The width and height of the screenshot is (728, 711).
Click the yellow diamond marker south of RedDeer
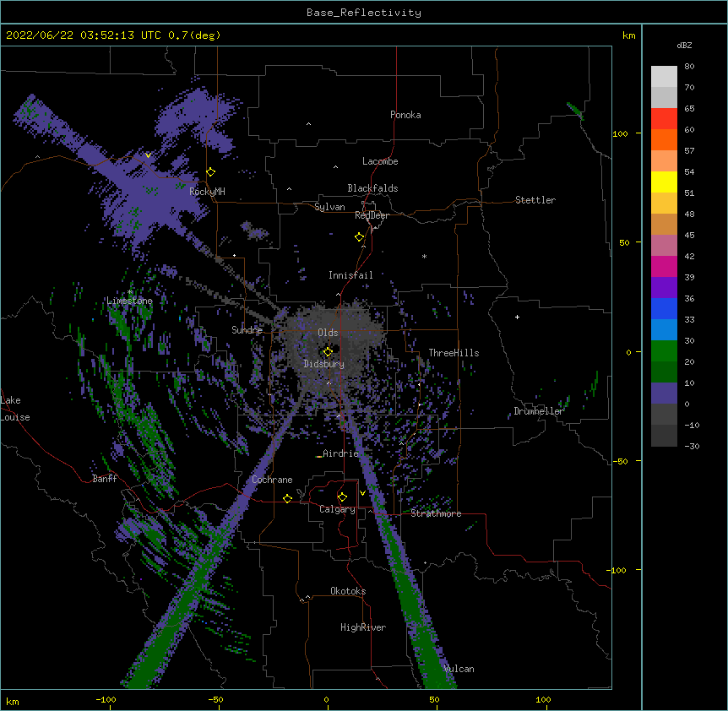(x=360, y=237)
